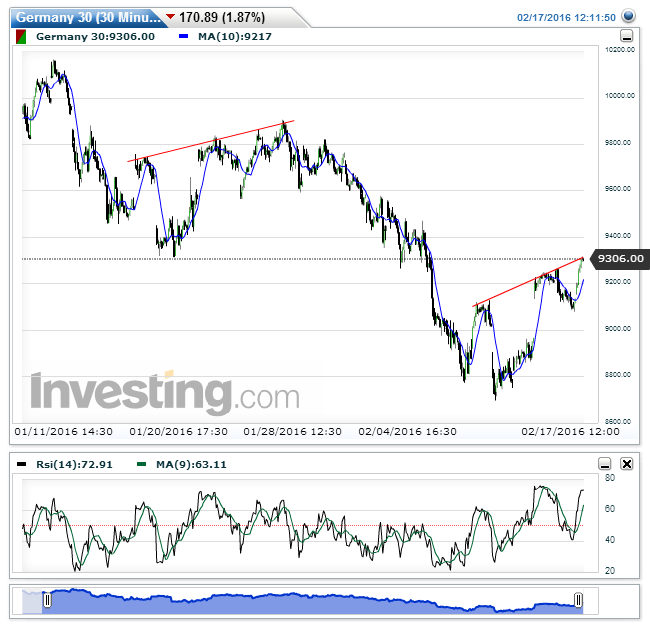Click the round blue globe icon

click(628, 16)
